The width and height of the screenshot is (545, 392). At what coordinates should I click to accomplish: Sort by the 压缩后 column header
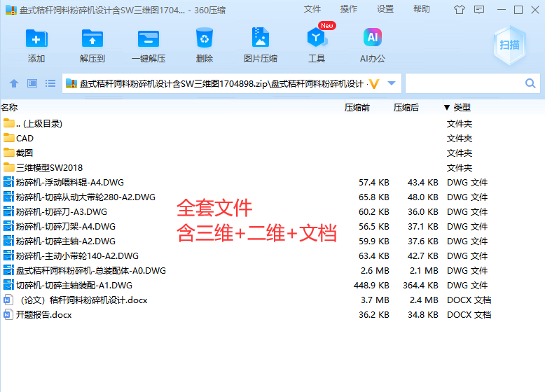click(x=406, y=108)
